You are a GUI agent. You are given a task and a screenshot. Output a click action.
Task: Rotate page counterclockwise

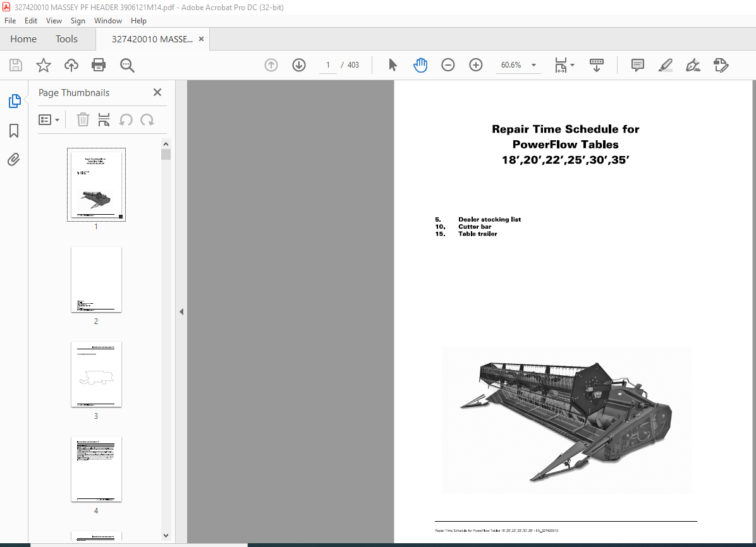coord(126,119)
